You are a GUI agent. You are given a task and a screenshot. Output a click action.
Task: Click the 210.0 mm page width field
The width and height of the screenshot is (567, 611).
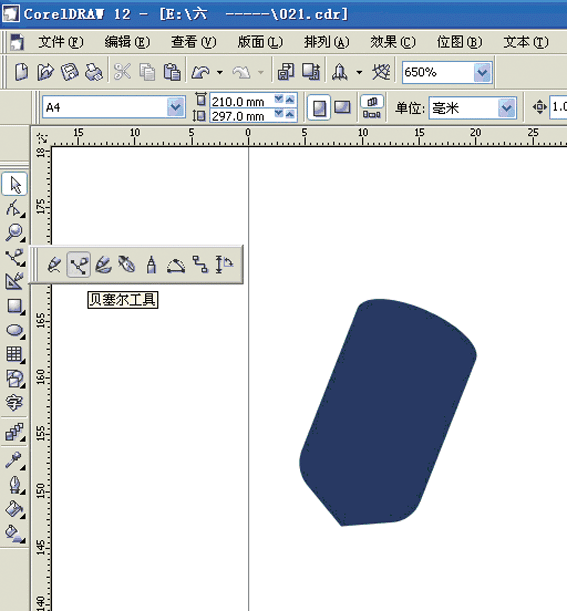242,101
